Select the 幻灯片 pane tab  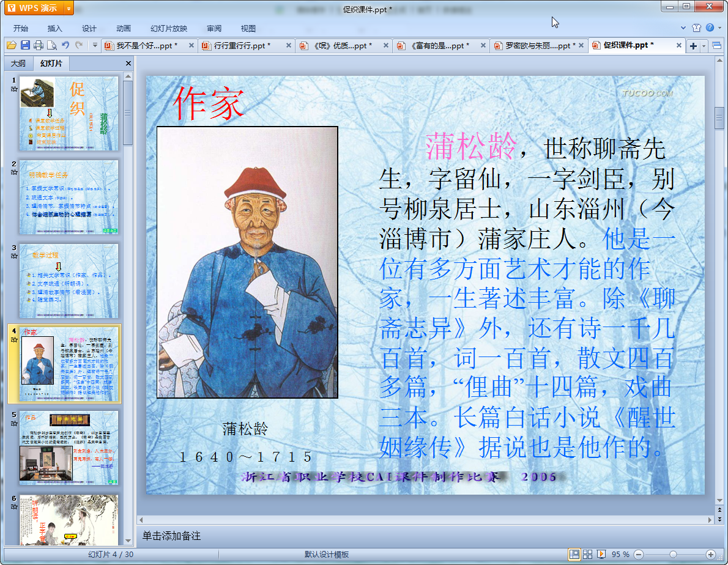tap(51, 63)
